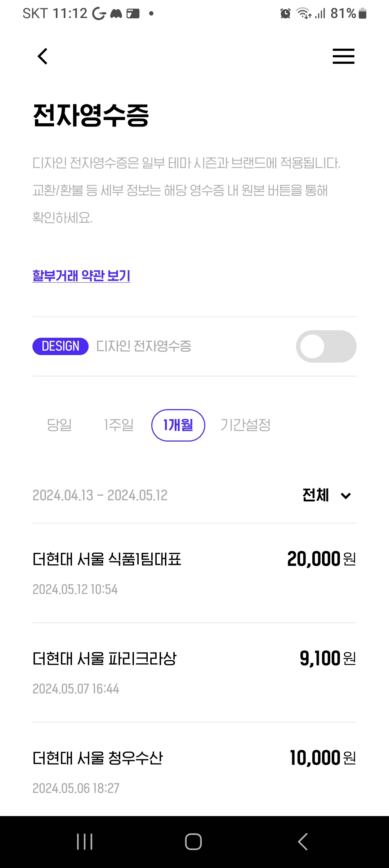389x868 pixels.
Task: Open the 할부거래 약관 보기 link
Action: click(x=81, y=276)
